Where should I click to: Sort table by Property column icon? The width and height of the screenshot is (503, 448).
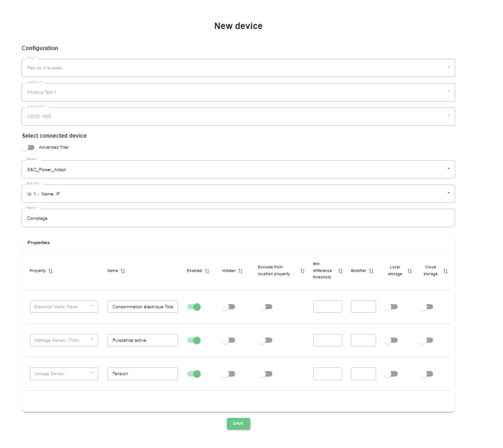point(51,271)
